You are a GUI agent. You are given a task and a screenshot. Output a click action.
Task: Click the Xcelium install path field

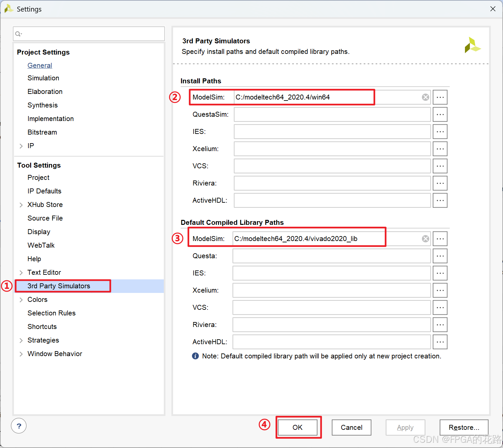click(332, 149)
